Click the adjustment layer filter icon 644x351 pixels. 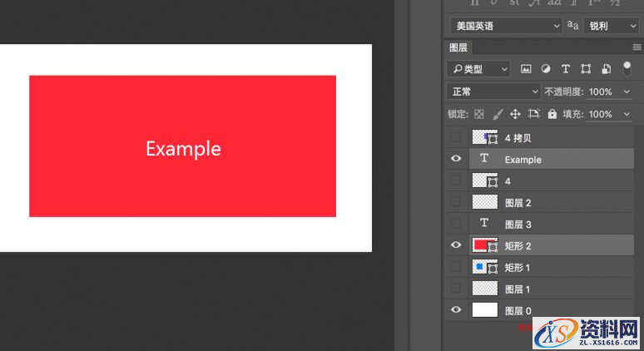pyautogui.click(x=546, y=69)
